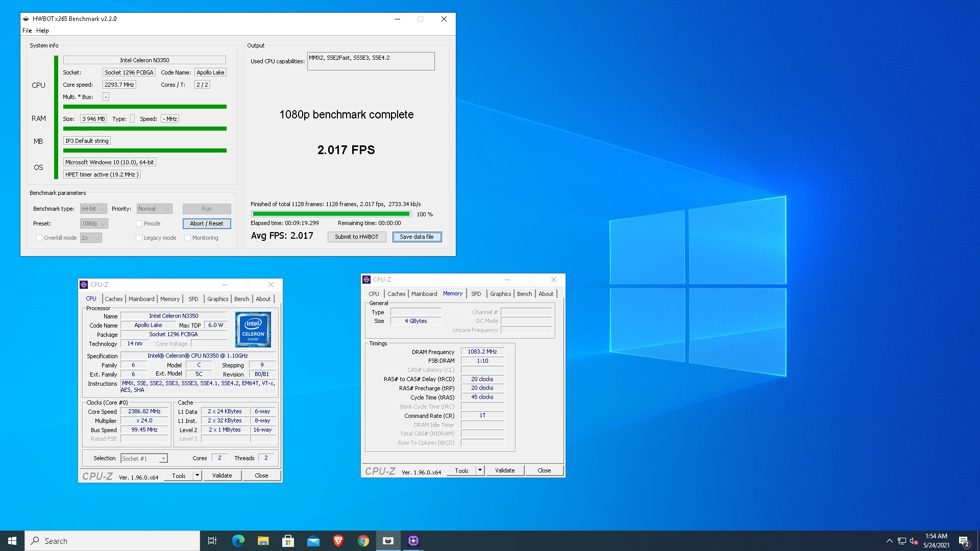Open Microsoft Store from taskbar

(x=288, y=541)
